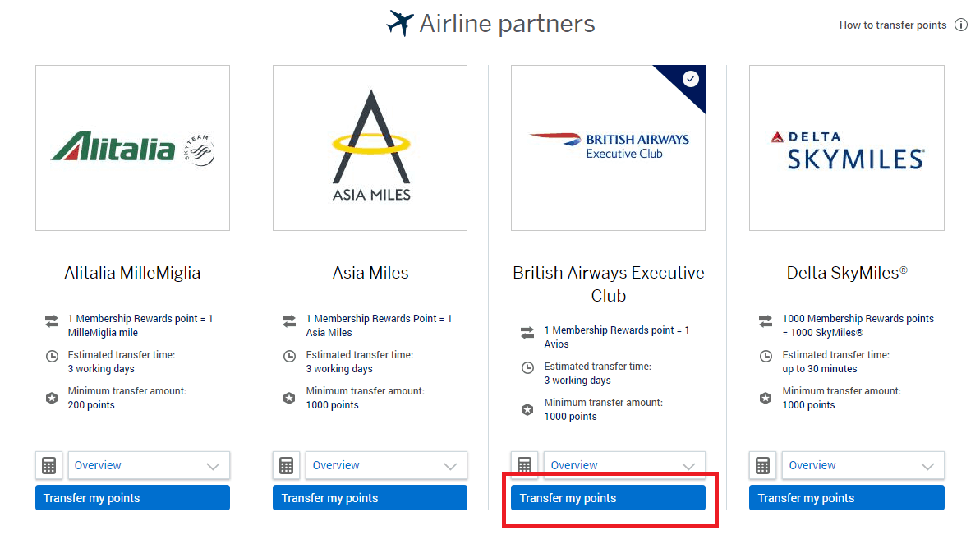Expand the Overview dropdown for Asia Miles
Screen dimensions: 980x549
click(386, 465)
